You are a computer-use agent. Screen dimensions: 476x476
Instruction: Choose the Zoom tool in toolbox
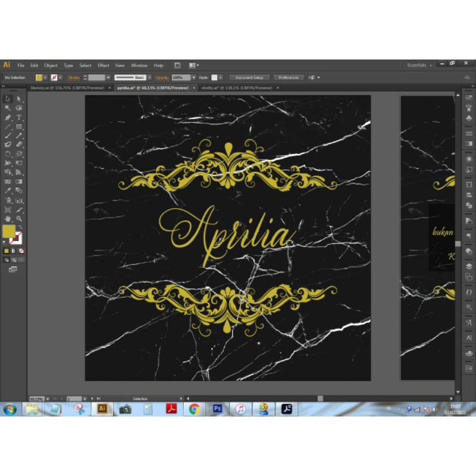tap(20, 219)
